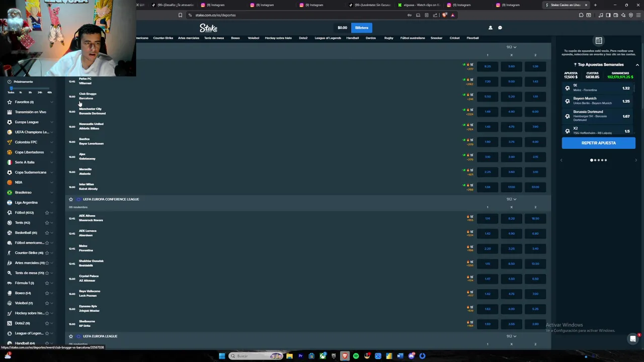644x362 pixels.
Task: Open Brasileirao in sidebar
Action: [x=23, y=193]
